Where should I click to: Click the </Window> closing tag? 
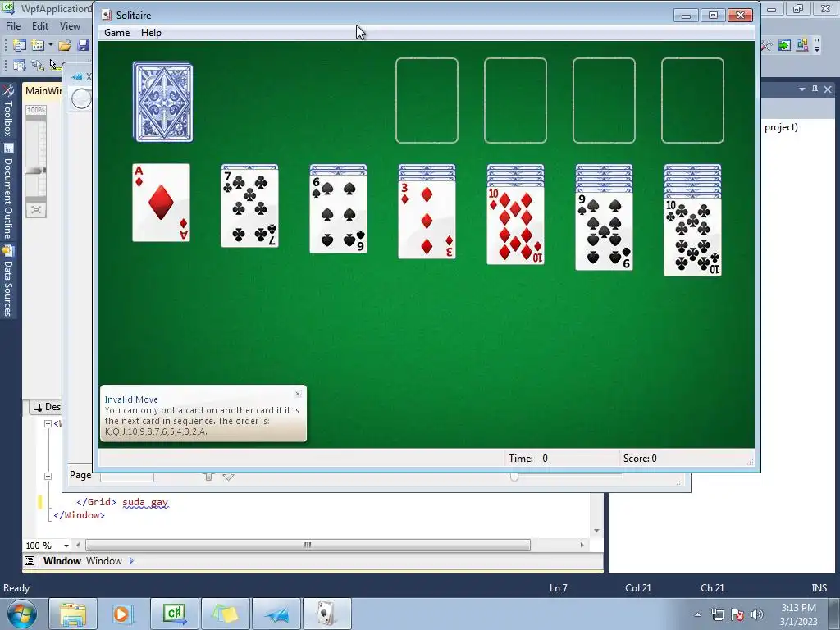[80, 515]
